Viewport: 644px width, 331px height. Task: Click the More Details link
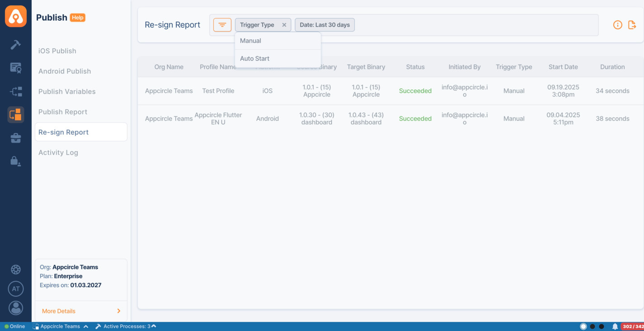tap(59, 311)
